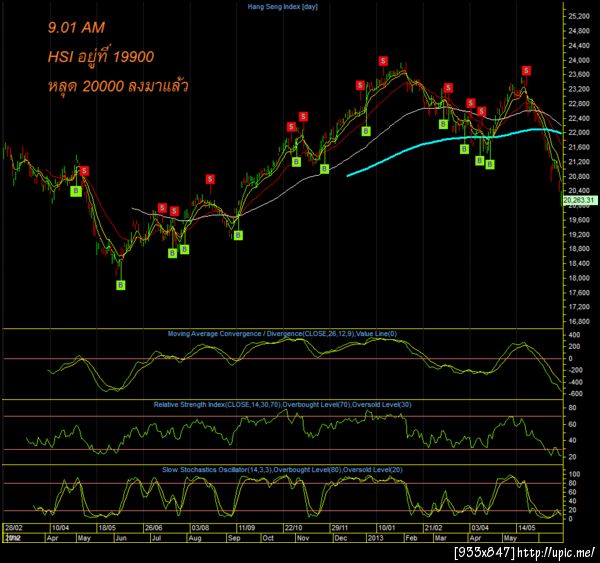Click the Hang Seng Index [day] chart title
Viewport: 600px width, 563px height.
point(282,7)
